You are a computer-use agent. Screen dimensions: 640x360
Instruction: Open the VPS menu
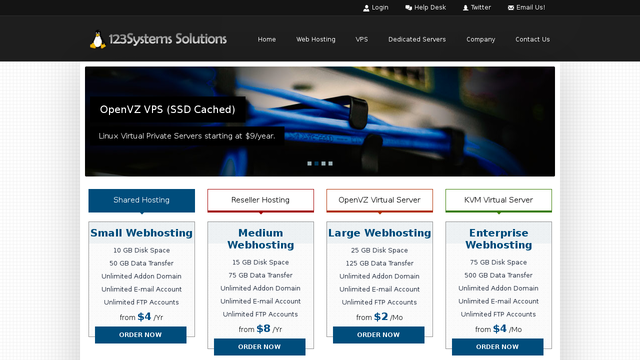point(361,40)
